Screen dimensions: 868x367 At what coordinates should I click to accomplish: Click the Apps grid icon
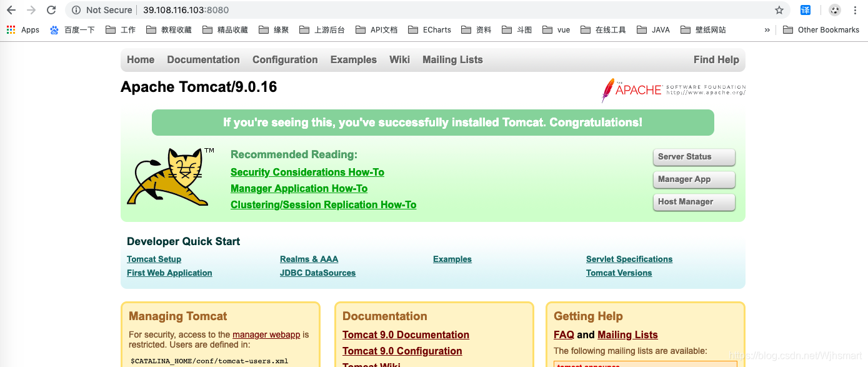(x=10, y=29)
